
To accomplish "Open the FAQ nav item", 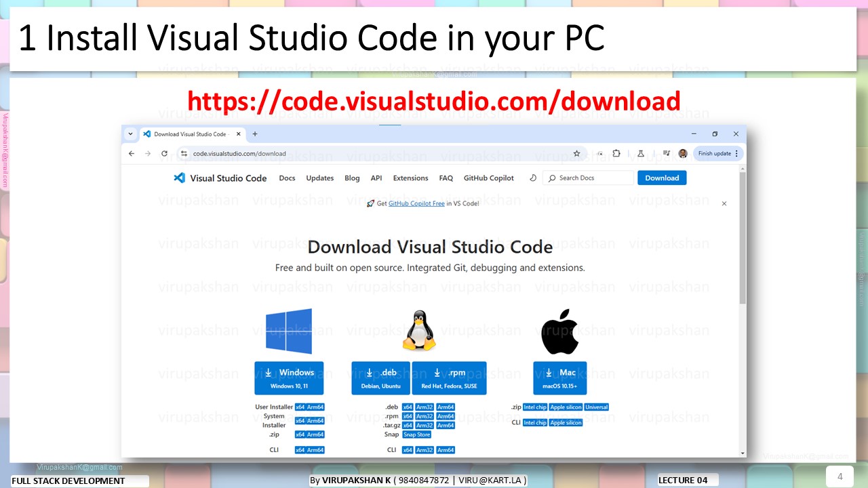I will tap(446, 178).
